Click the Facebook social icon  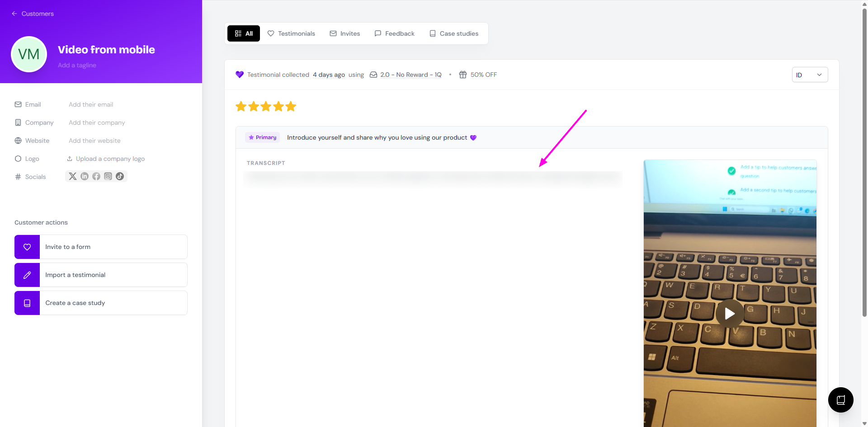[96, 176]
